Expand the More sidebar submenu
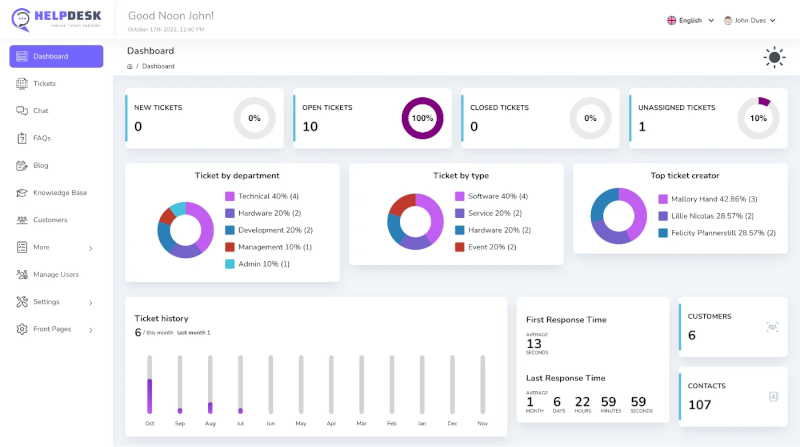Viewport: 800px width, 447px height. [x=56, y=247]
